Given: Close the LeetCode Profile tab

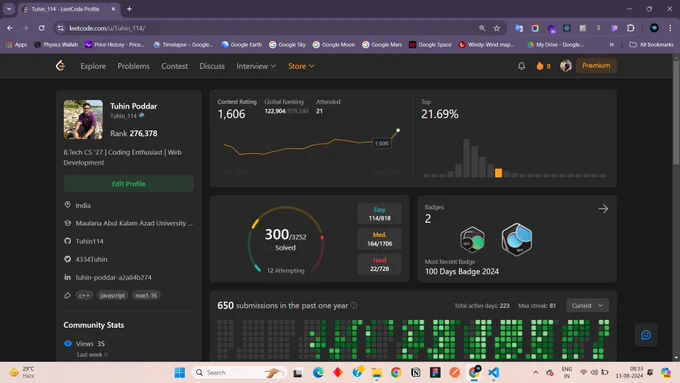Looking at the screenshot, I should 113,9.
